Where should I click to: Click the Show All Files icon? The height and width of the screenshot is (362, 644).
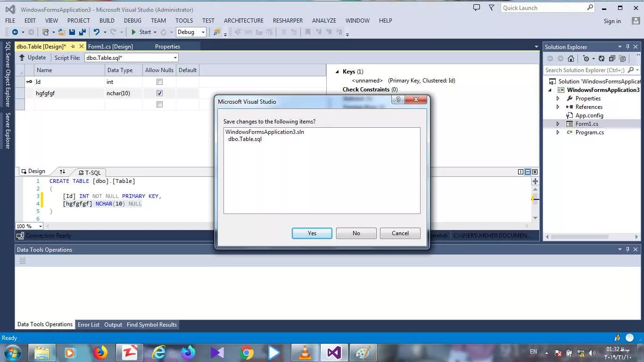coord(623,58)
